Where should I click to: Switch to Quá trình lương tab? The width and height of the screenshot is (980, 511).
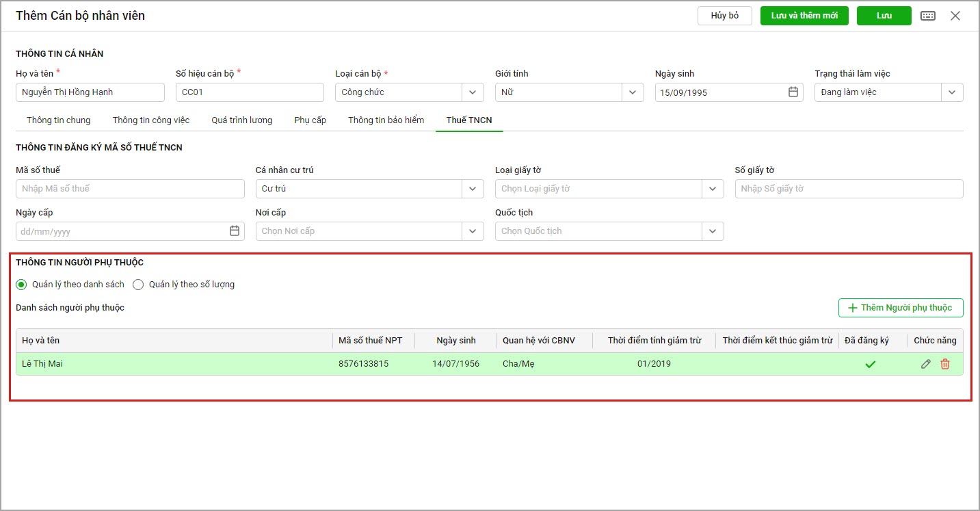(x=241, y=120)
